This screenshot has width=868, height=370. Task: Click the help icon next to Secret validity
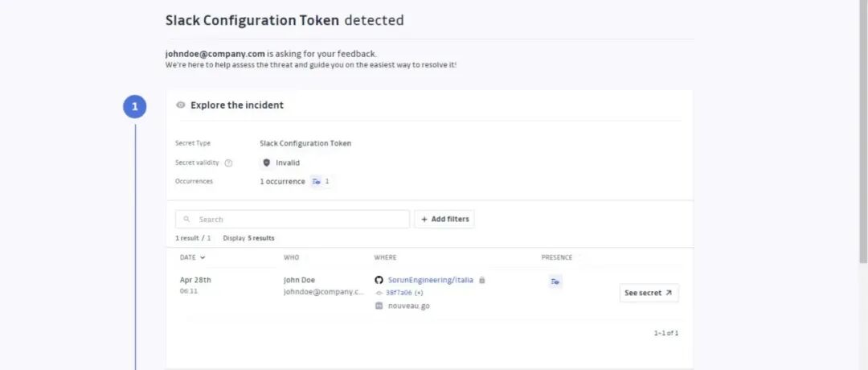pos(228,162)
